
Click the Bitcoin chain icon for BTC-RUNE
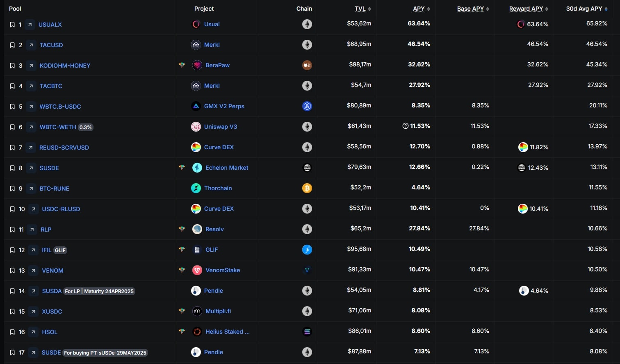pyautogui.click(x=307, y=188)
